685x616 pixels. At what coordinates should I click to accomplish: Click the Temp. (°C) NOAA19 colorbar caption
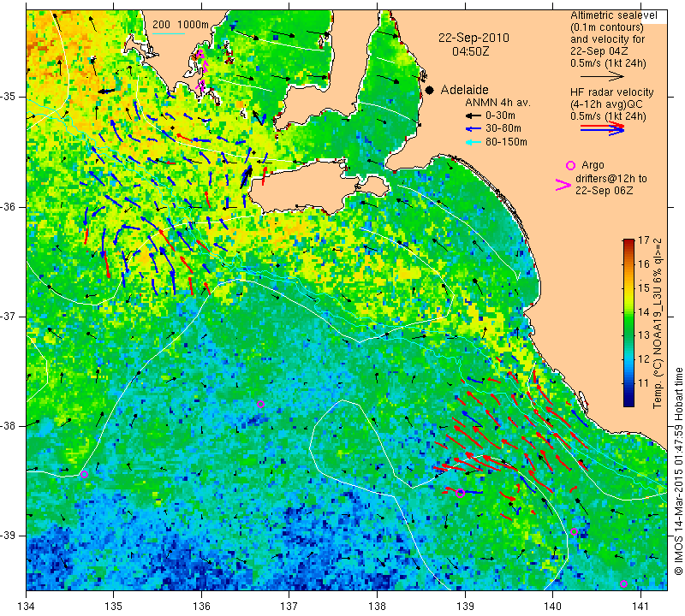pos(658,323)
